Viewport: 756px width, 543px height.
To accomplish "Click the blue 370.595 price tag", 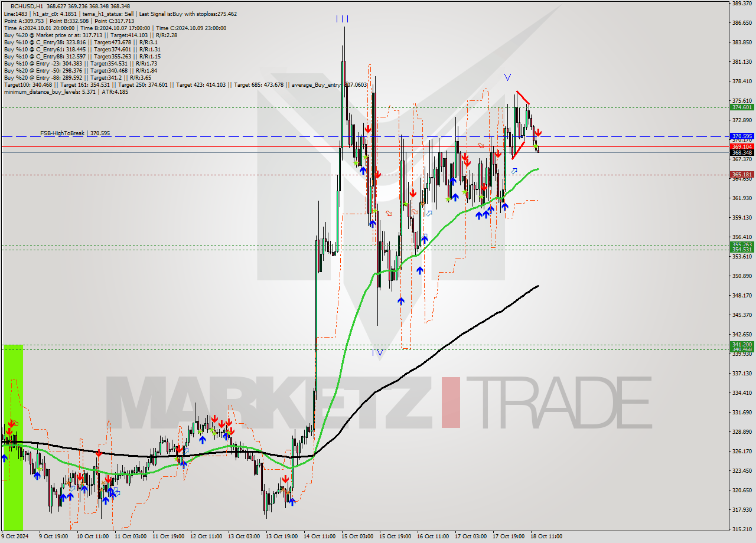I will (742, 136).
